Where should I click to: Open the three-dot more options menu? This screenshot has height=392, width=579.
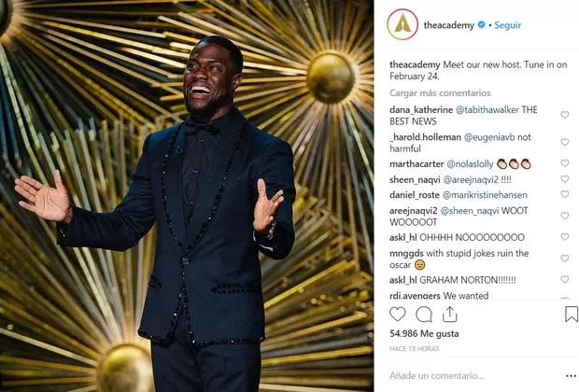pyautogui.click(x=571, y=376)
